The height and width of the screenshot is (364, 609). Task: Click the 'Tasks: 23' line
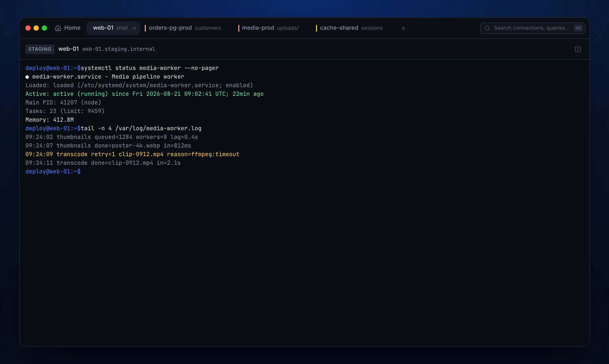[65, 111]
